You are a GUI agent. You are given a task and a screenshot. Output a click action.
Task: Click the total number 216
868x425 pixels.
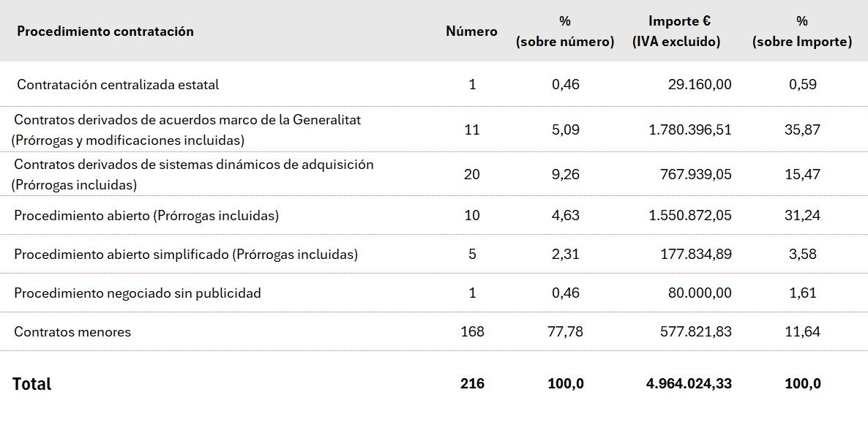point(472,384)
